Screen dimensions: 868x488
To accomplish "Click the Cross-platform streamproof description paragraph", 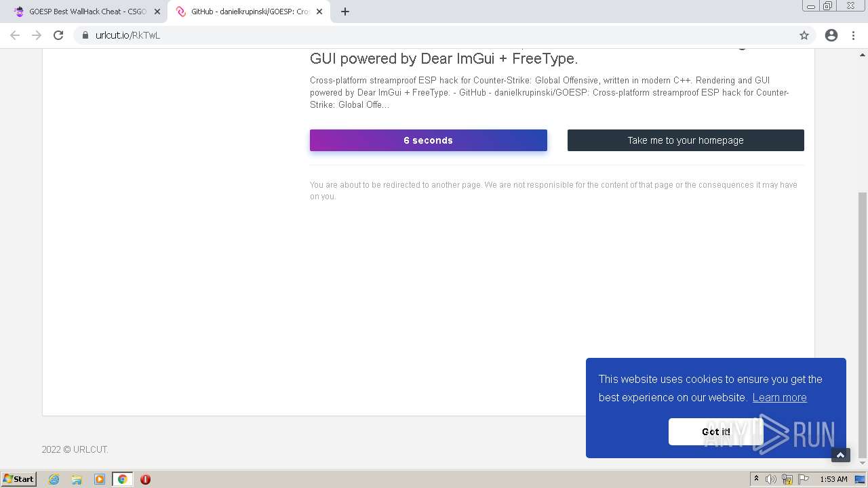I will [549, 92].
